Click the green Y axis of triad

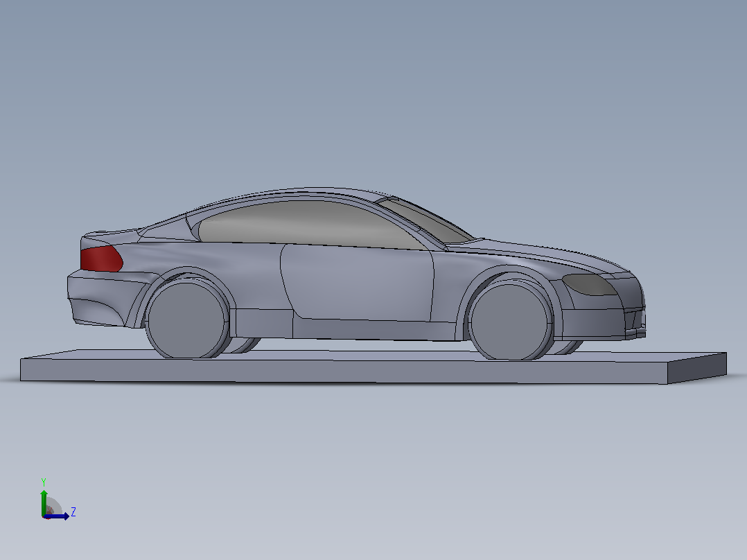[44, 503]
